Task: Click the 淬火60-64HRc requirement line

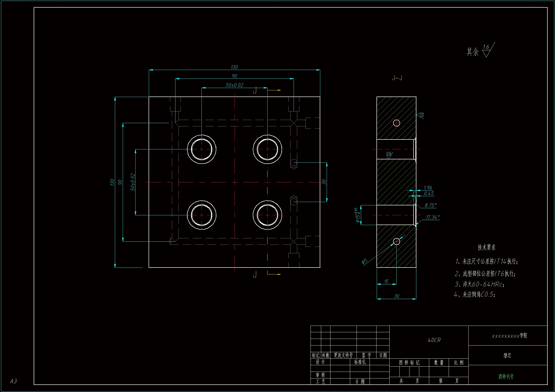Action: [x=480, y=284]
